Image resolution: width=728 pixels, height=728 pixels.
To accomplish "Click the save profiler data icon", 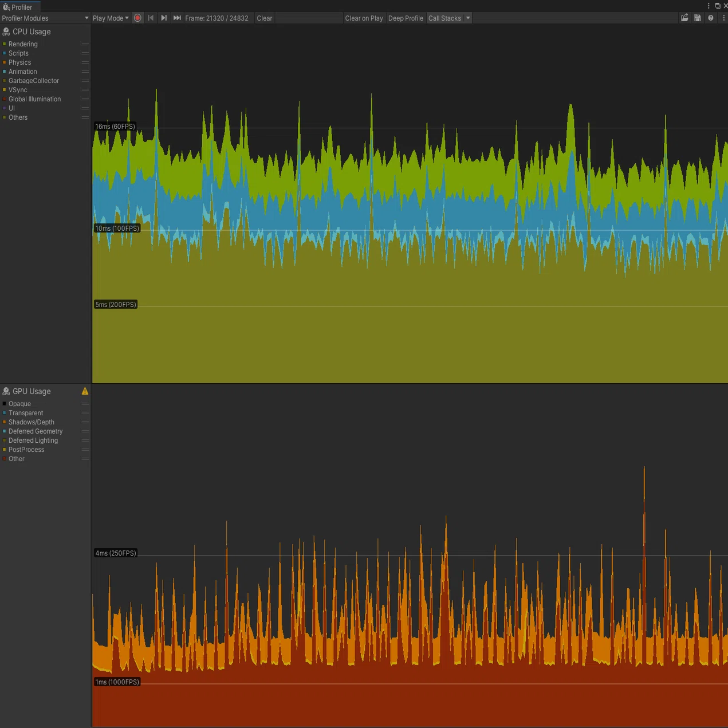I will pos(698,18).
